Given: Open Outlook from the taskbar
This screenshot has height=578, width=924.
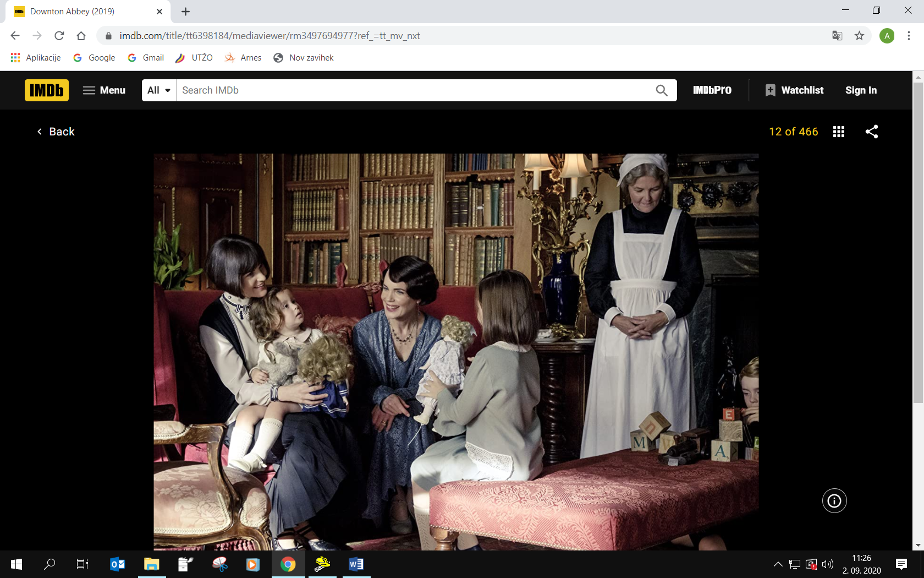Looking at the screenshot, I should 118,564.
